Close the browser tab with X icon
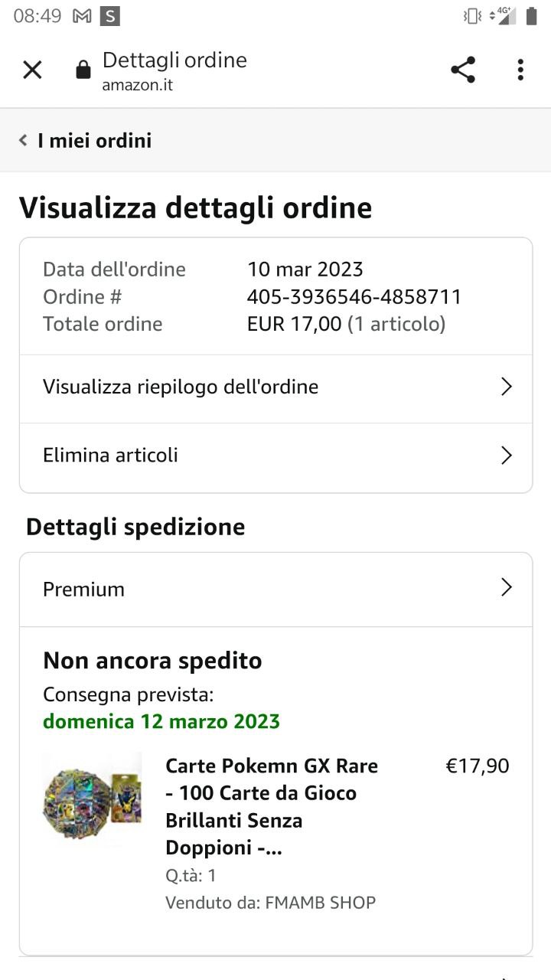The width and height of the screenshot is (551, 980). coord(32,70)
